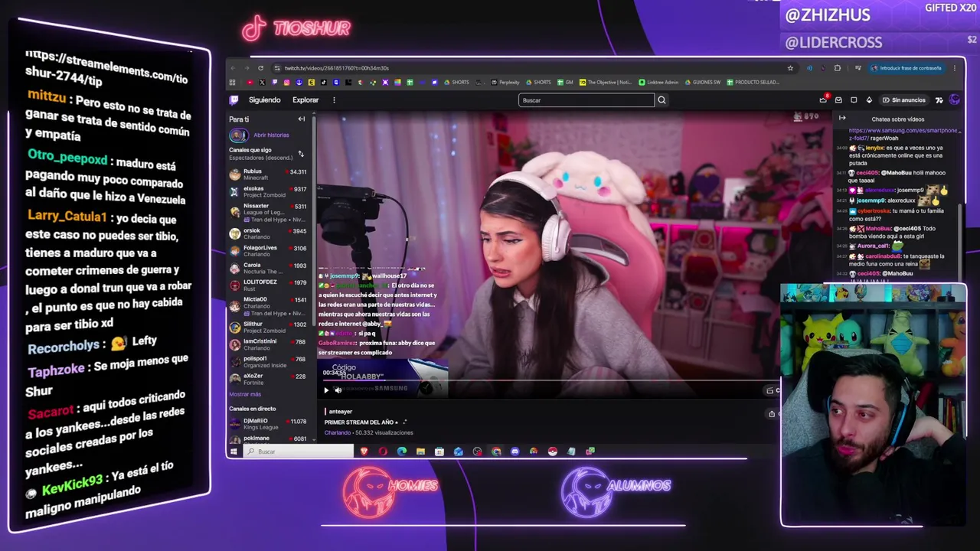Share the video with the share icon
The width and height of the screenshot is (980, 551).
[x=772, y=414]
